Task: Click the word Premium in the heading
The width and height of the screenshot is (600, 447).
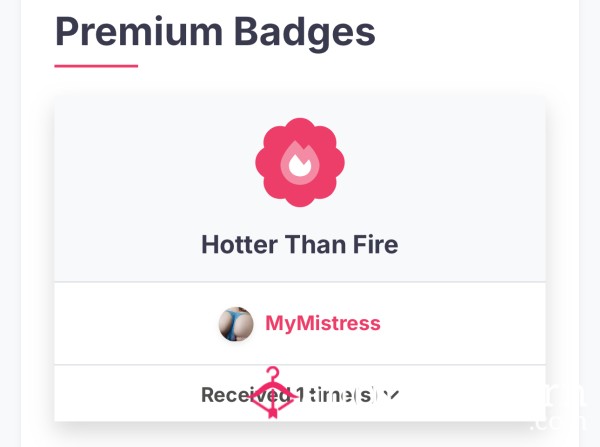Action: [139, 32]
